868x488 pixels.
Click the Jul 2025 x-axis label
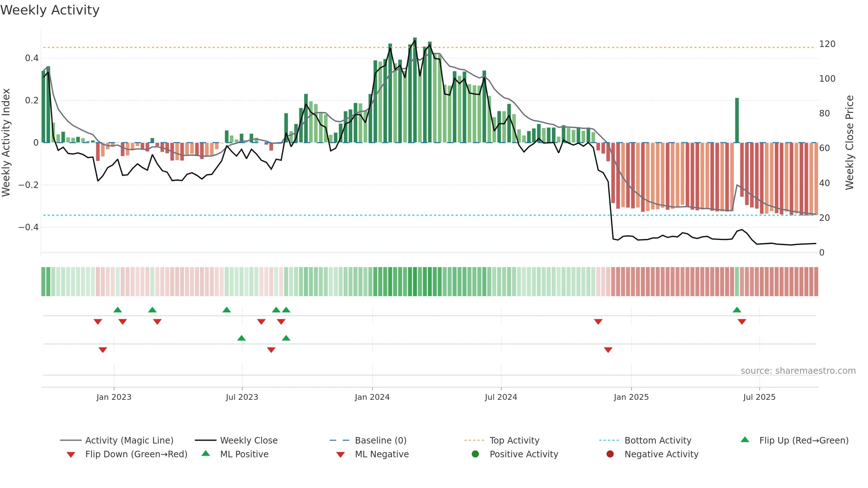coord(759,397)
